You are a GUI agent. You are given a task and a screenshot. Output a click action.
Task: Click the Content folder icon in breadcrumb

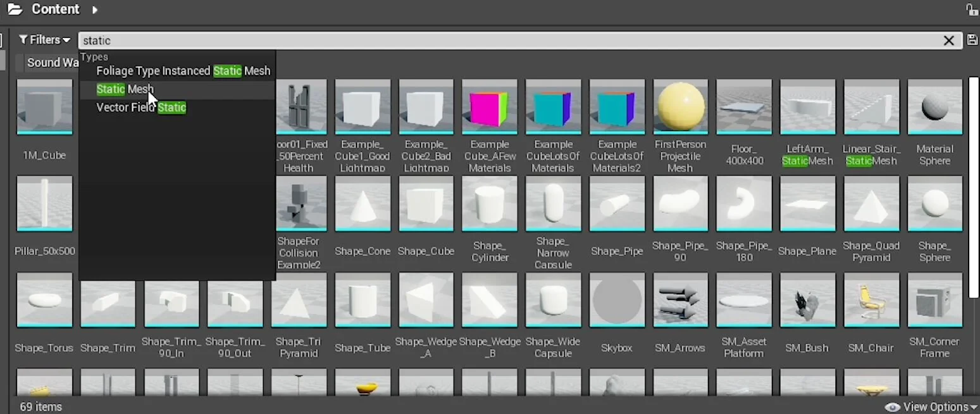click(14, 9)
